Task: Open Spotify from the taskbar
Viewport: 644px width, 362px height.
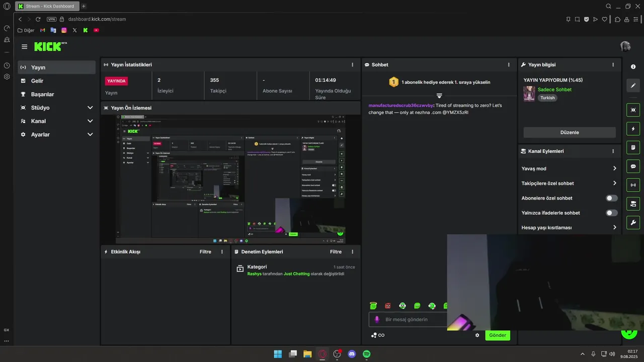Action: [367, 354]
